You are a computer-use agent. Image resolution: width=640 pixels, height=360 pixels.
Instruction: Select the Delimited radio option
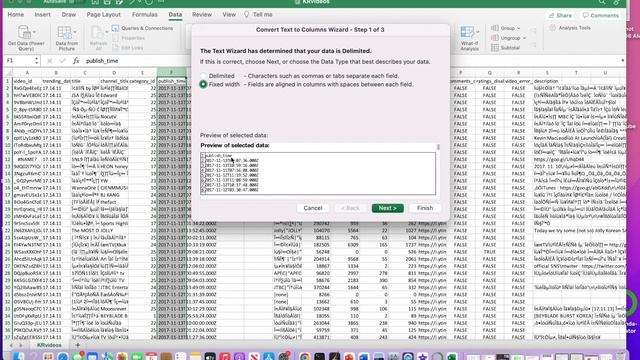(203, 76)
